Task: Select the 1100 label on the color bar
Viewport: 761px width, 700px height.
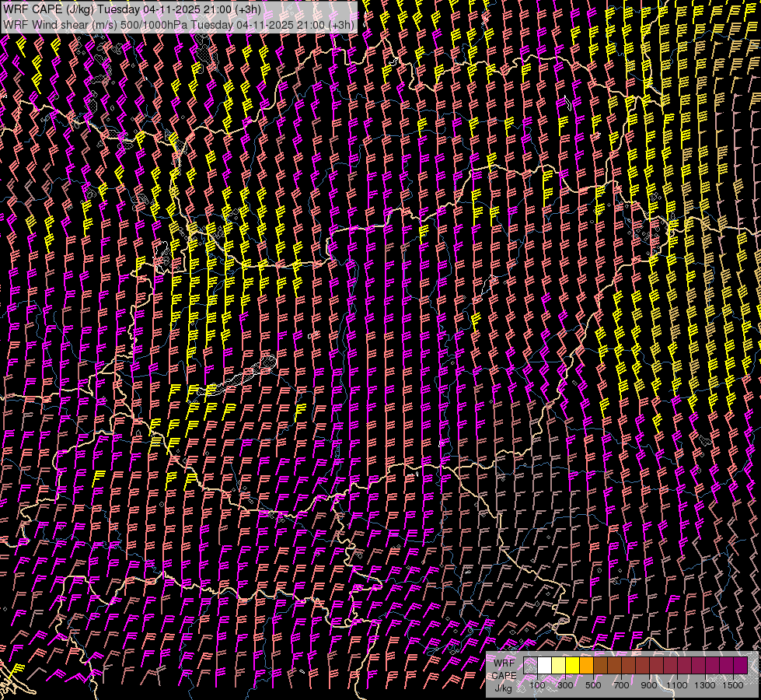Action: click(677, 685)
